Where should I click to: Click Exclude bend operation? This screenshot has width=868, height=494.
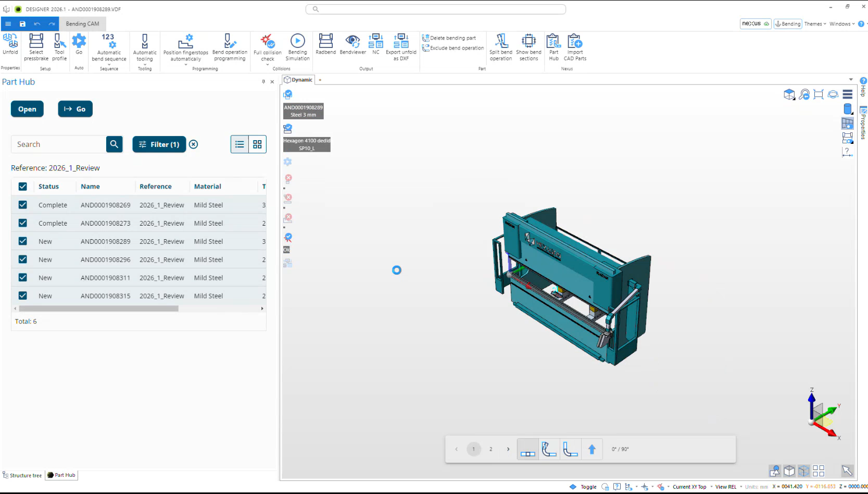(x=453, y=48)
